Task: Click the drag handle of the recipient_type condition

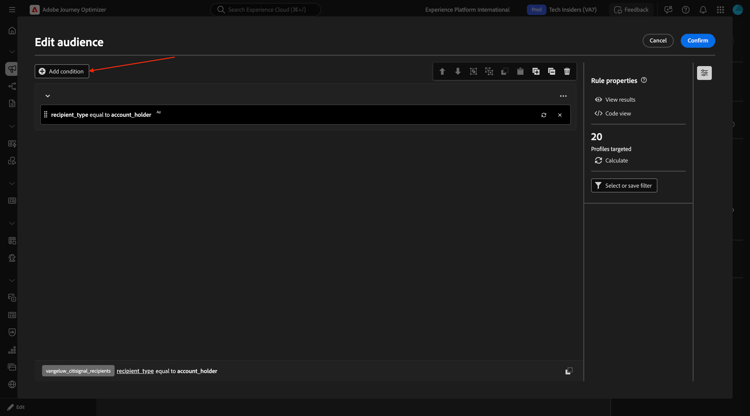Action: pyautogui.click(x=45, y=115)
